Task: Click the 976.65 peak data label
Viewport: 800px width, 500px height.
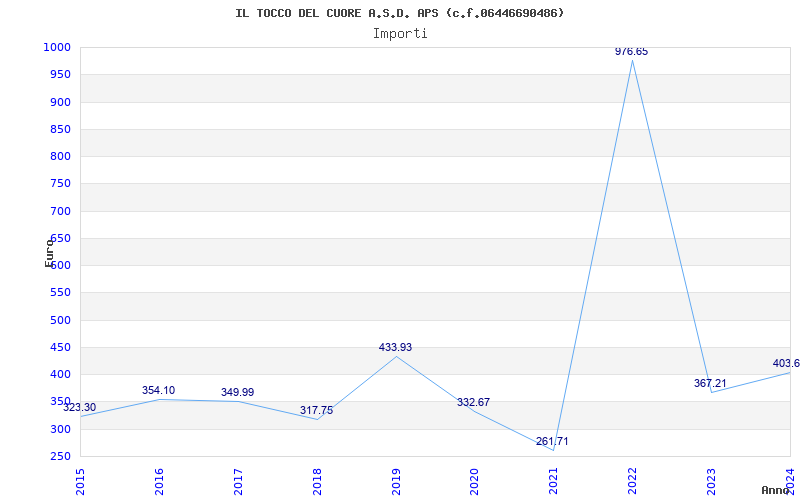Action: click(632, 52)
